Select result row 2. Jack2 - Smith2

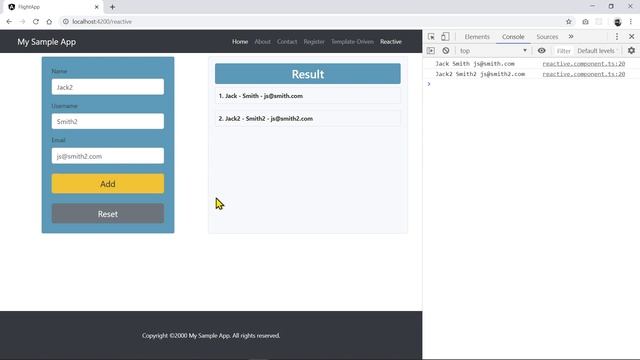[308, 118]
